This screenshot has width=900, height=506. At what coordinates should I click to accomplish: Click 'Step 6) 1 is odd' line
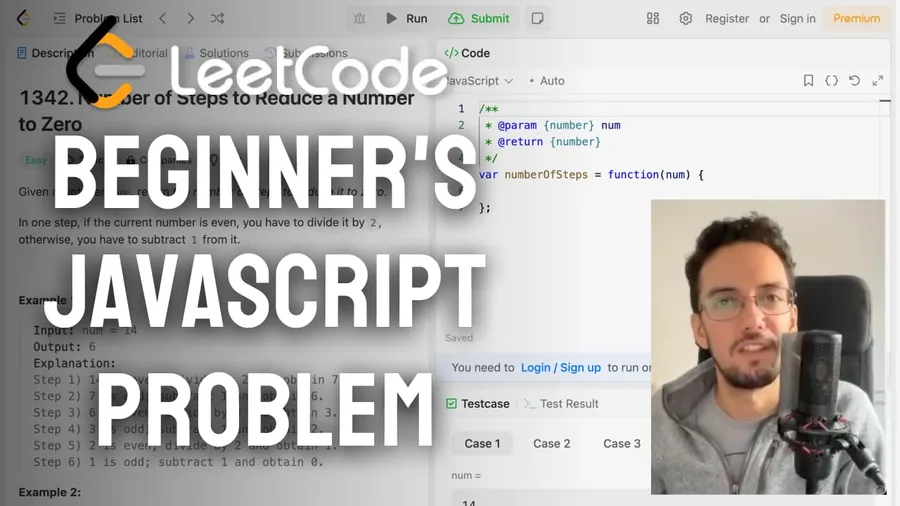[179, 462]
